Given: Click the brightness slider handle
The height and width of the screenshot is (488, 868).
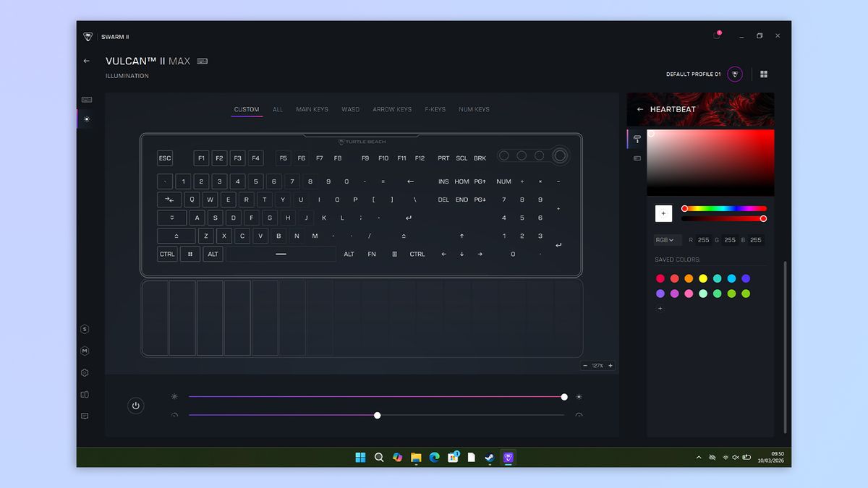Looking at the screenshot, I should coord(564,397).
